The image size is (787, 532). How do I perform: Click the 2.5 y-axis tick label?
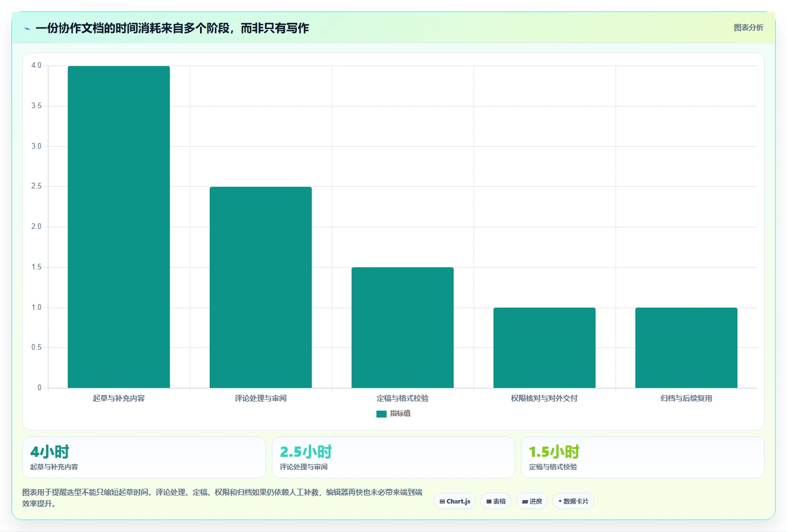pos(36,186)
